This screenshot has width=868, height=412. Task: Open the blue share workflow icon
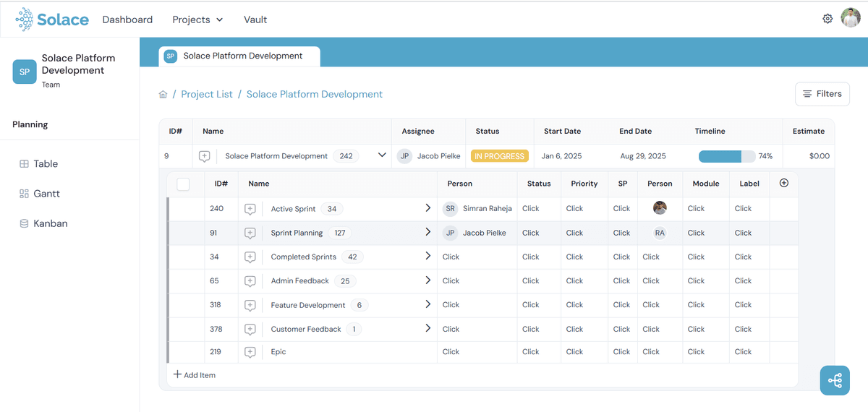point(835,380)
